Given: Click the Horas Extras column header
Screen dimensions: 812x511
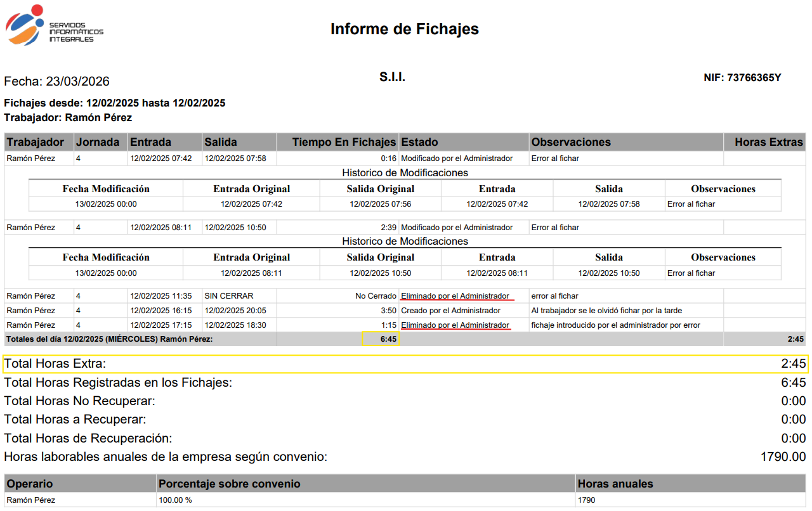Looking at the screenshot, I should pos(769,142).
